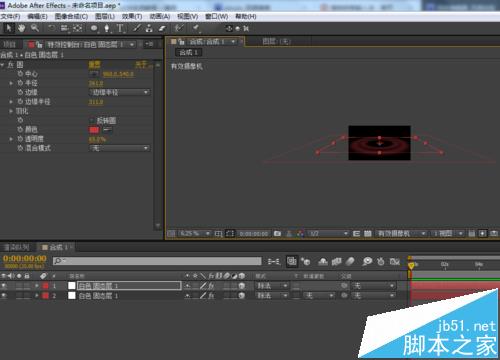Expand the edge radius property triangle

(11, 101)
